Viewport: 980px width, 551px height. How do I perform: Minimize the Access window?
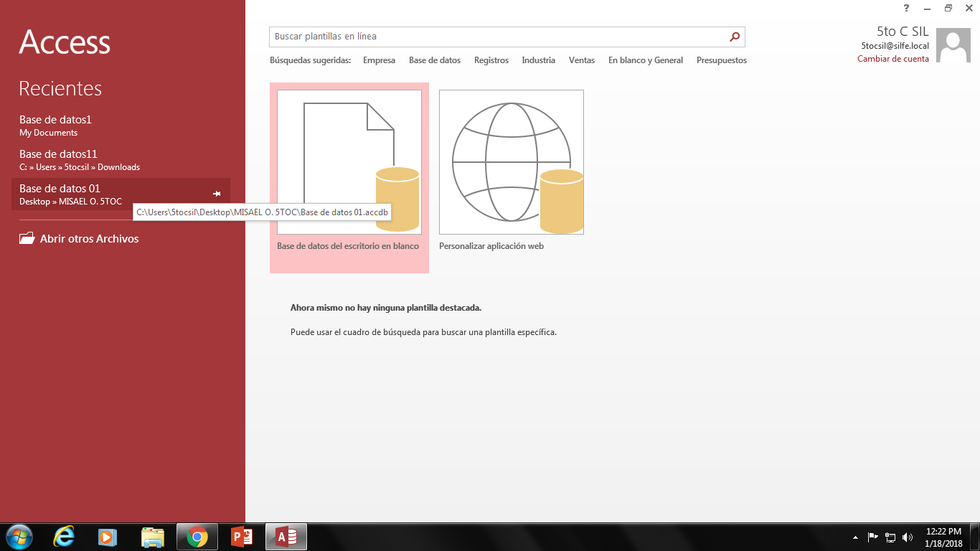[927, 8]
